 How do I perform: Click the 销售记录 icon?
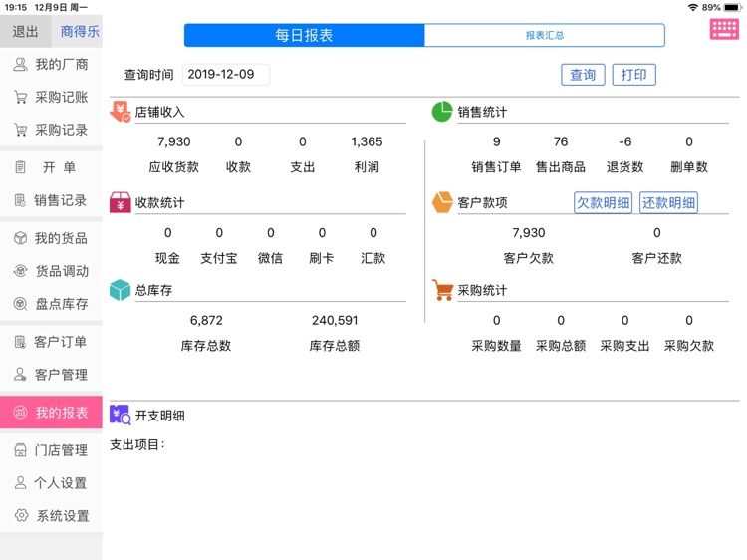(x=20, y=200)
